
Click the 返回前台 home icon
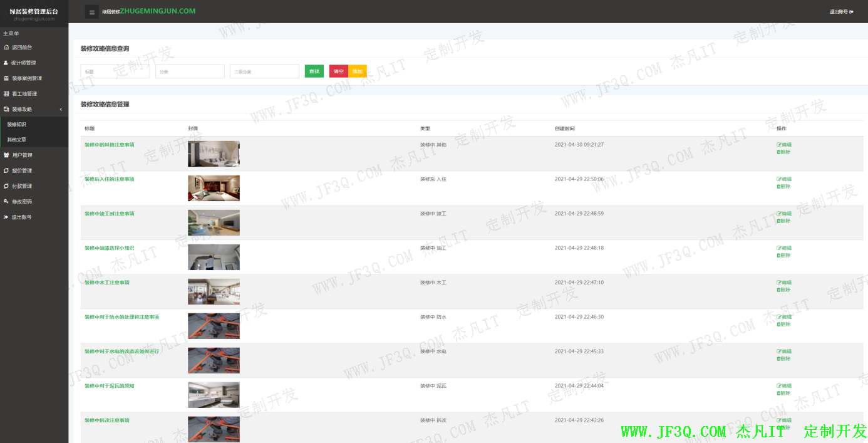coord(6,48)
